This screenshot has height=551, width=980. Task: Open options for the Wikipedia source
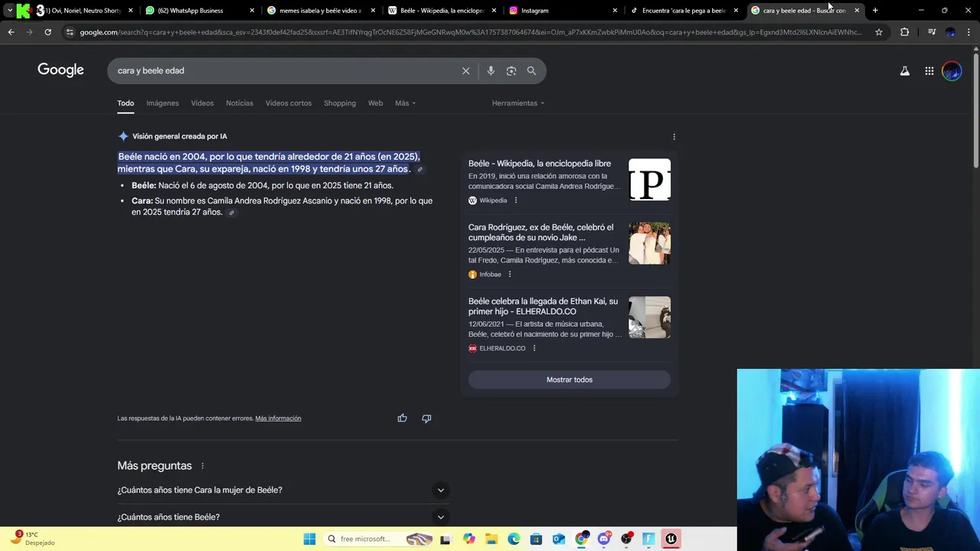[x=515, y=201]
